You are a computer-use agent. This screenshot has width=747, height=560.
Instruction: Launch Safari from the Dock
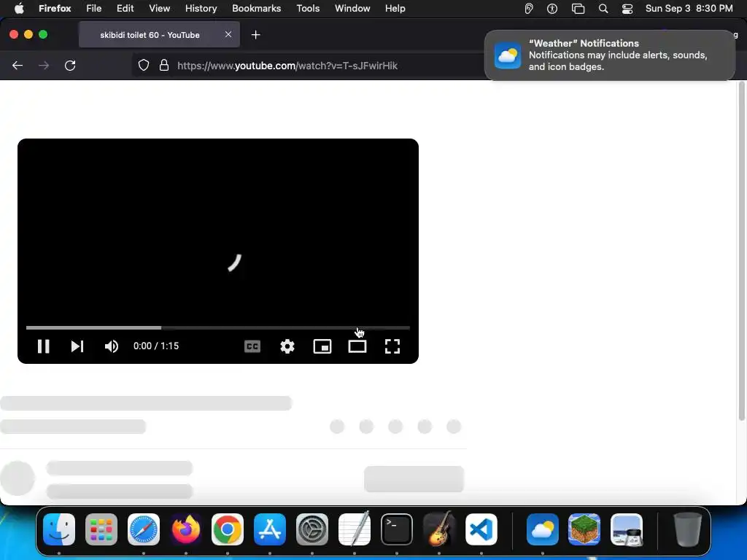[144, 529]
